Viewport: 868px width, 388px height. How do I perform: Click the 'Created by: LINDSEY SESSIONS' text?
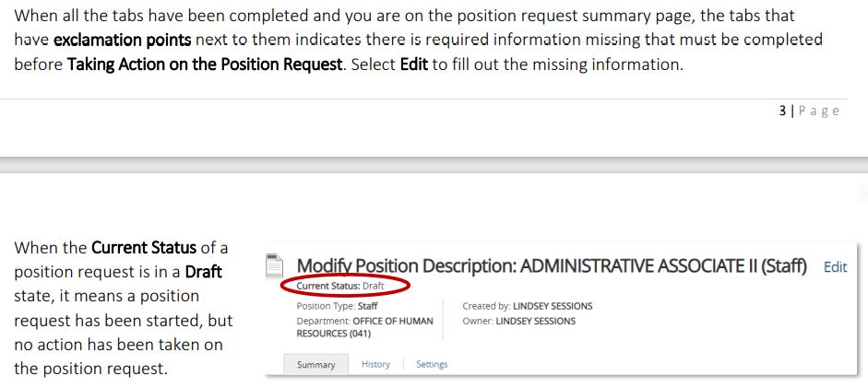[527, 306]
